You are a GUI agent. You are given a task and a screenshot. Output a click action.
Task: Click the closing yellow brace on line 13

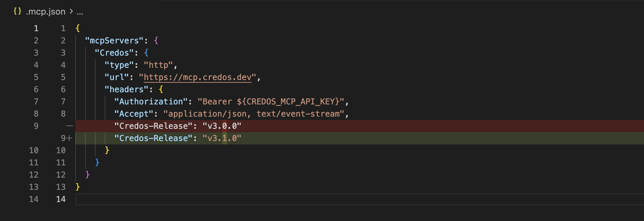coord(78,187)
